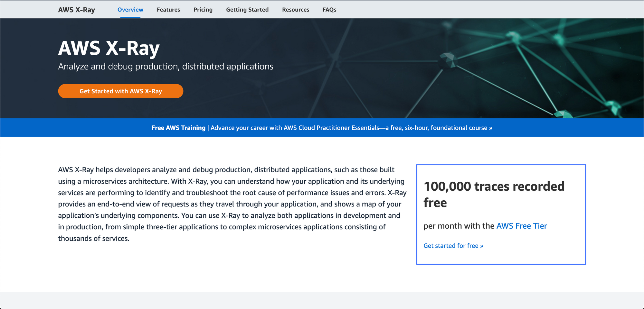Click the bold Free AWS Training banner text
This screenshot has width=644, height=309.
click(178, 128)
